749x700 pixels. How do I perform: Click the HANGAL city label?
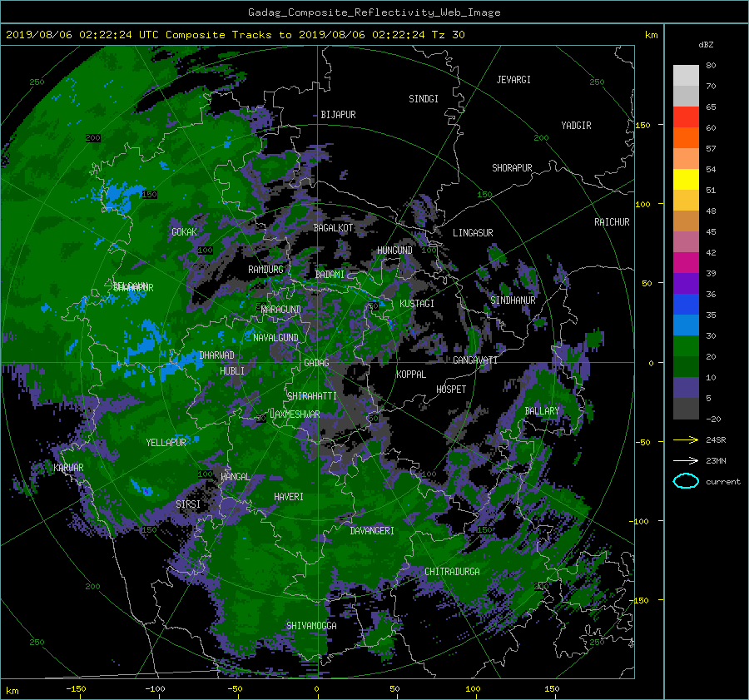pos(235,477)
